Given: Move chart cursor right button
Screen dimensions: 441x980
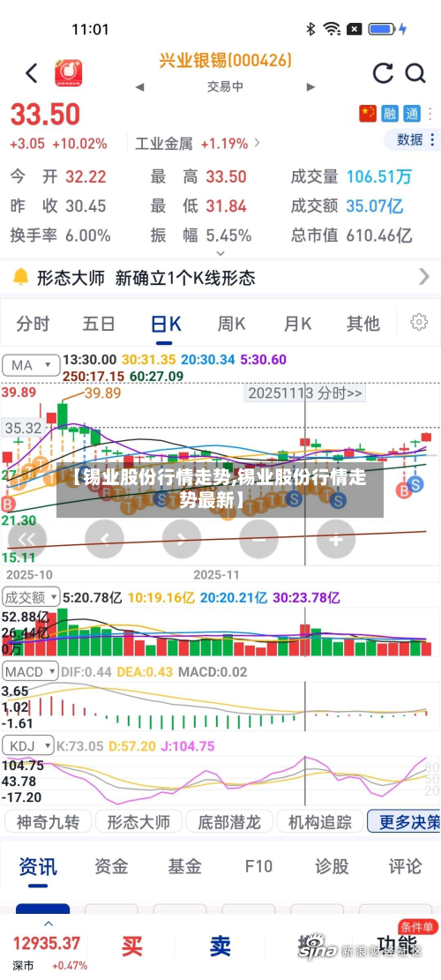Looking at the screenshot, I should 181,539.
